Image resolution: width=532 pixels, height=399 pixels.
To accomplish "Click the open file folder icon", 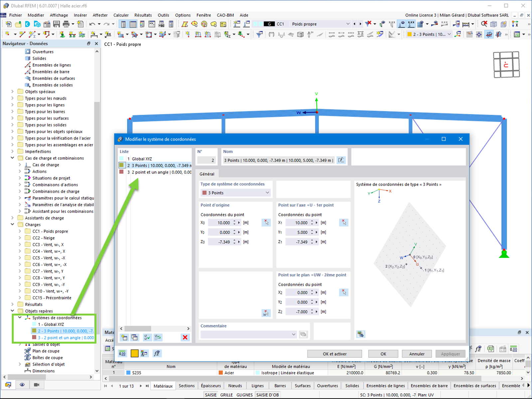I will [x=18, y=24].
